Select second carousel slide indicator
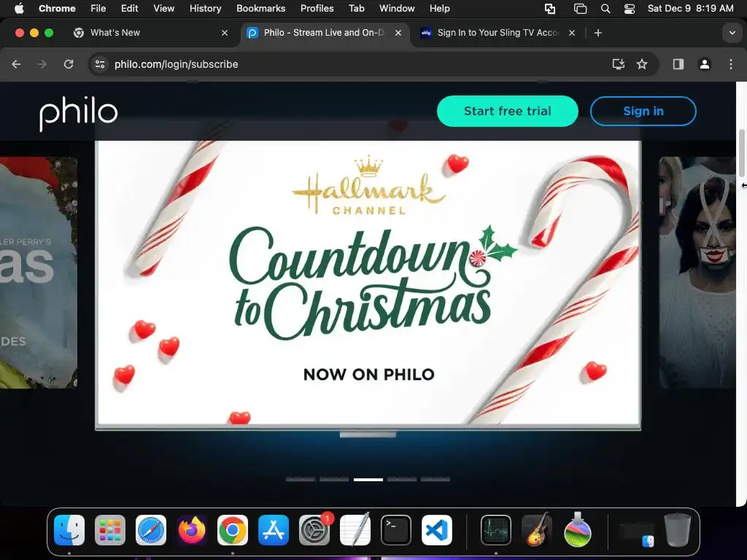747x560 pixels. click(334, 480)
